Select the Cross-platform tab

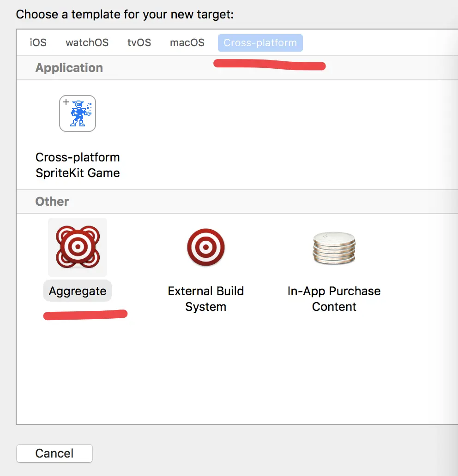pyautogui.click(x=260, y=43)
